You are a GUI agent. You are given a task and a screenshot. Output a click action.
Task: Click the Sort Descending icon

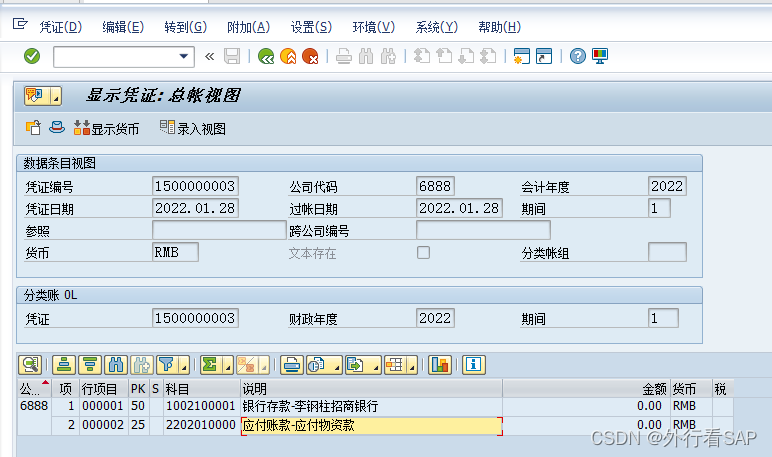pyautogui.click(x=90, y=365)
